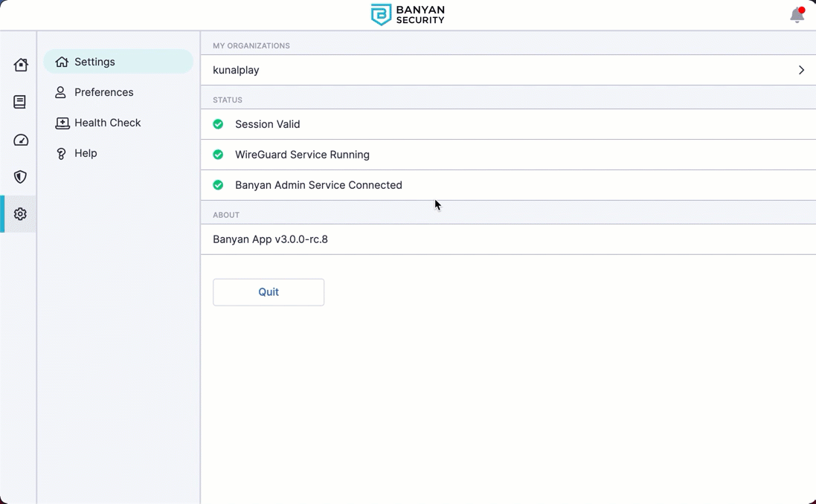Expand the kunalplay organization chevron
Viewport: 816px width, 504px height.
click(x=801, y=70)
